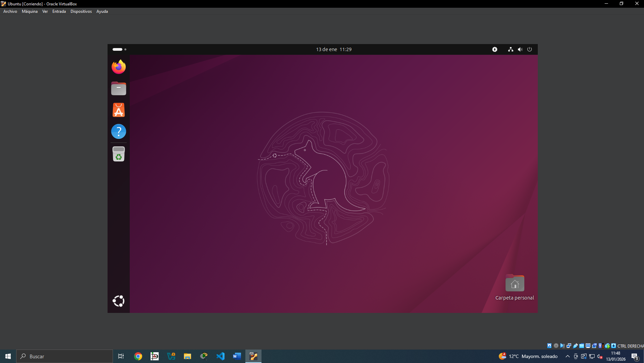Click the recording indicator in VirtualBox status bar
Screen dimensions: 644x363
tap(594, 346)
